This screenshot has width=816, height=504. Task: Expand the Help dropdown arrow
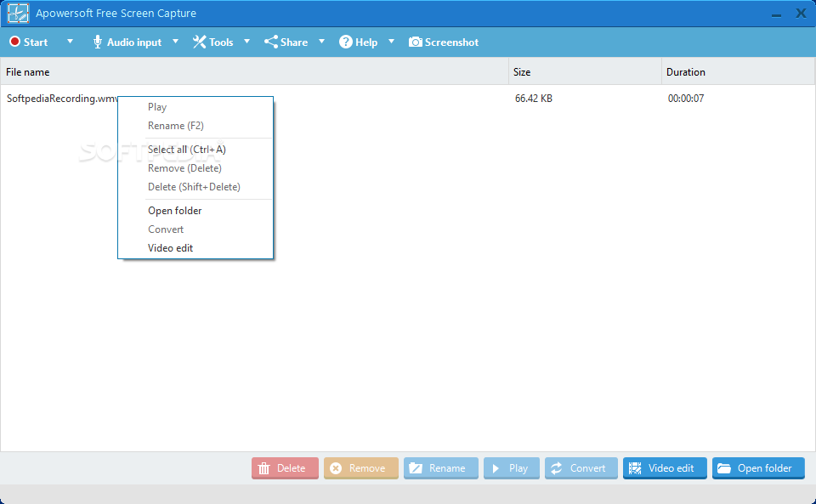tap(391, 42)
